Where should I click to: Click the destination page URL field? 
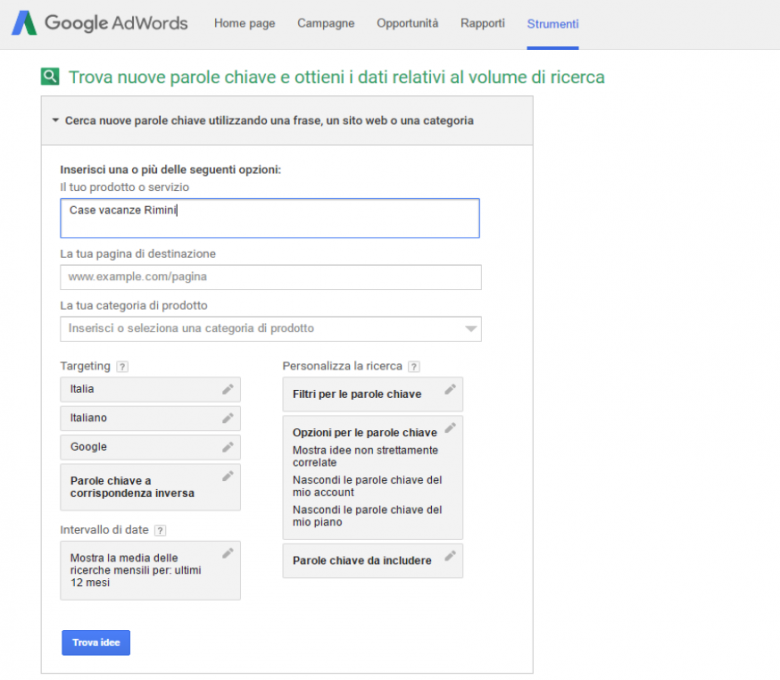271,277
